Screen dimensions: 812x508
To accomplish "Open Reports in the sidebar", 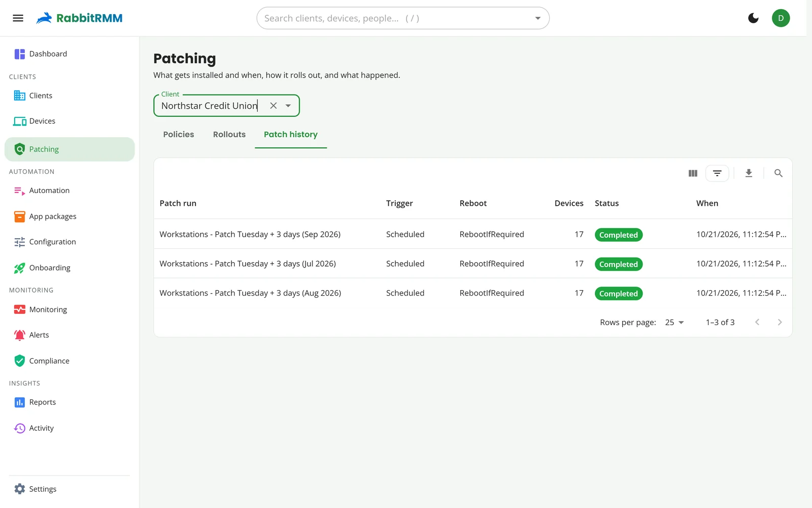I will tap(70, 402).
